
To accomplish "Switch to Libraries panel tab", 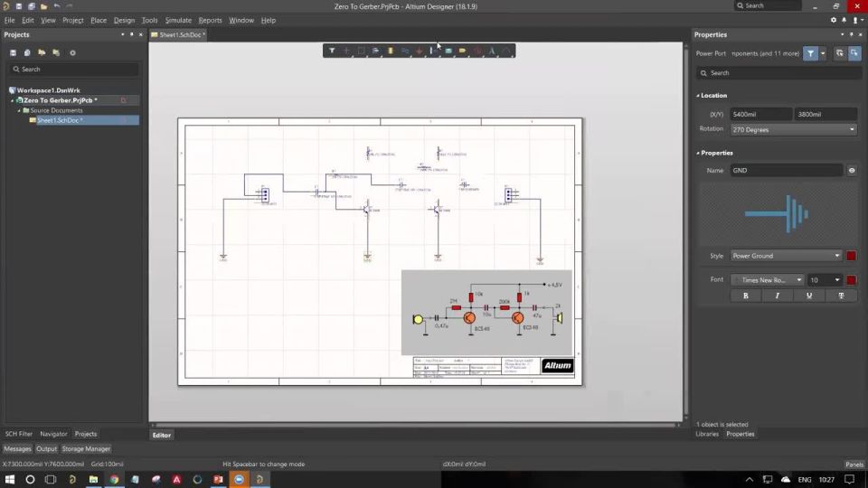I will (x=707, y=434).
